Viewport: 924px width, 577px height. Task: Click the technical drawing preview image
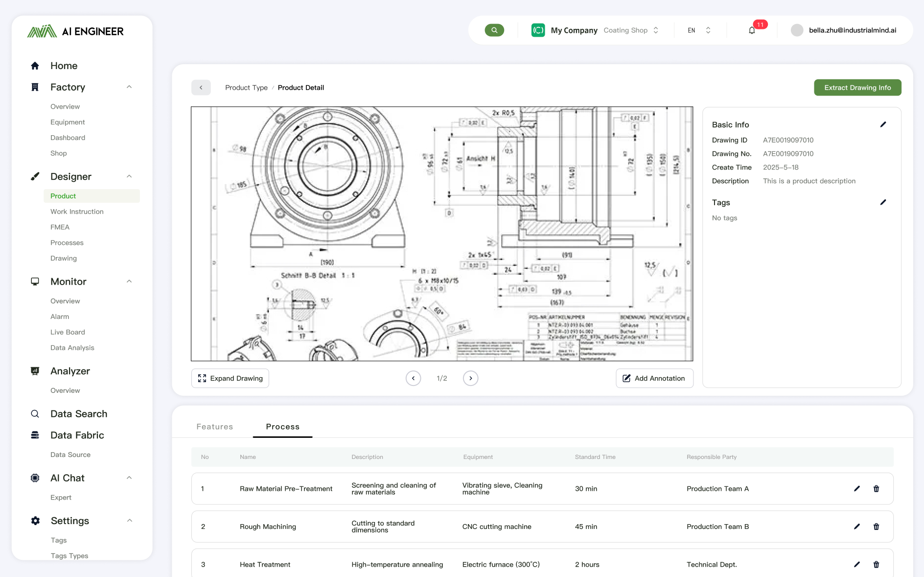tap(442, 234)
